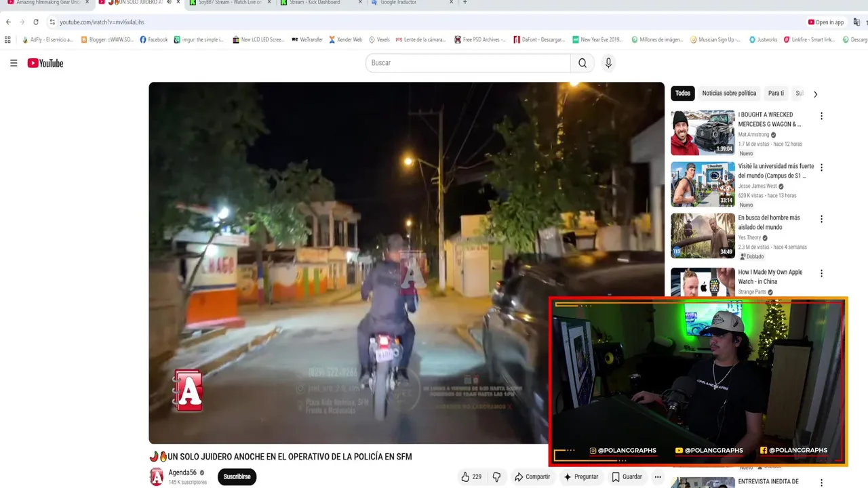Viewport: 868px width, 488px height.
Task: Click the Preguntar button
Action: (x=581, y=477)
